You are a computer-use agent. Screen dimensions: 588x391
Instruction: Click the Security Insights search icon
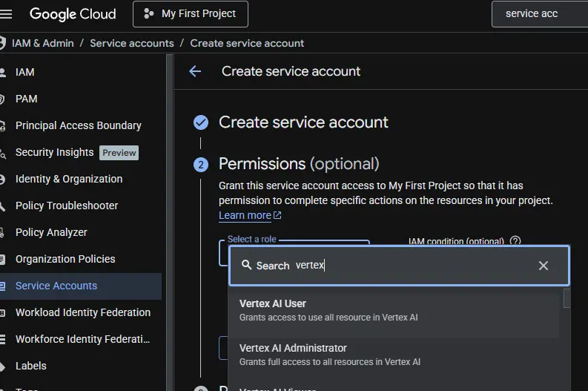pyautogui.click(x=3, y=153)
